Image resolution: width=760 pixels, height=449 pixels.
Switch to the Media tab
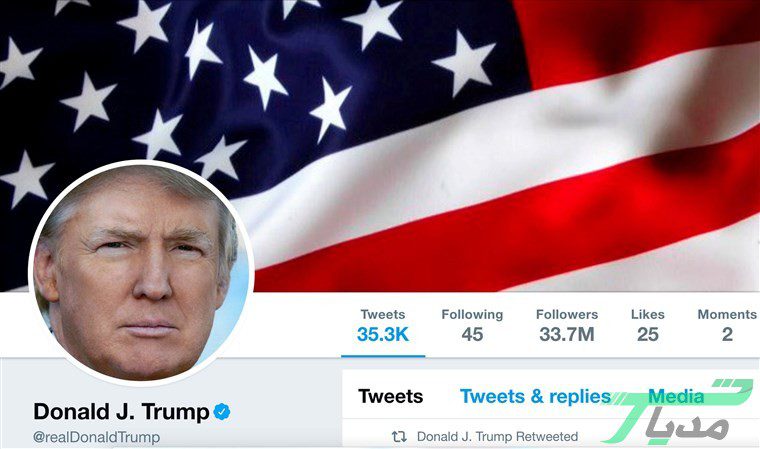pyautogui.click(x=676, y=396)
